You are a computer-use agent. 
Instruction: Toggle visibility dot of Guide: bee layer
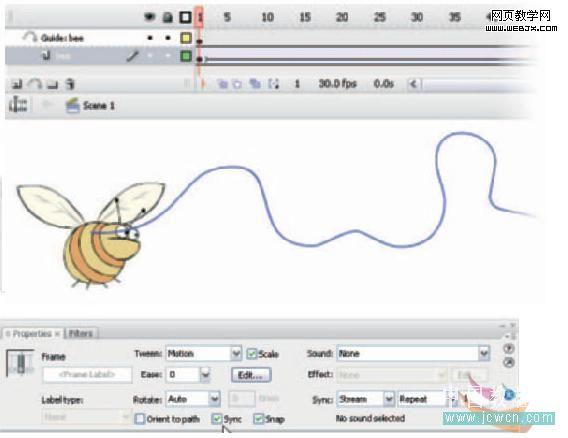click(150, 38)
